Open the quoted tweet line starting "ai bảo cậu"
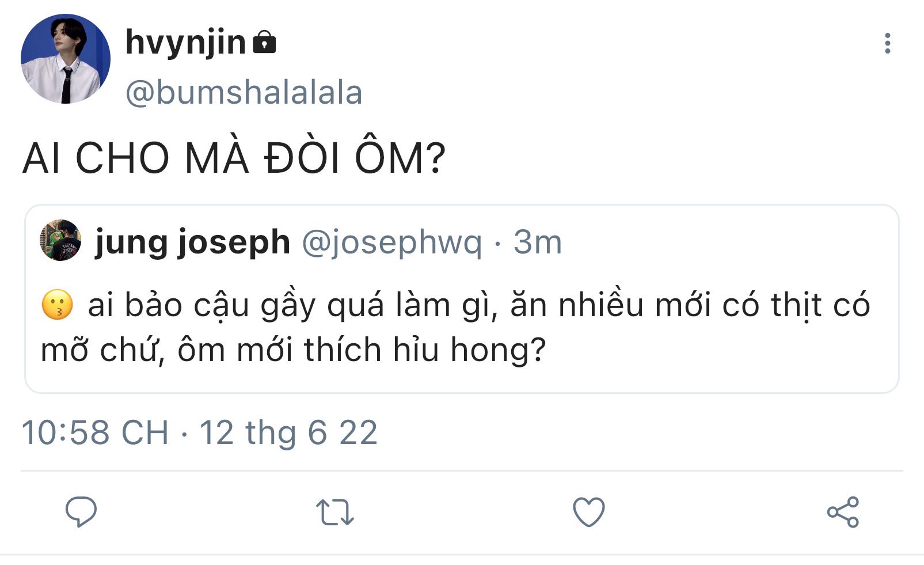 pyautogui.click(x=478, y=305)
